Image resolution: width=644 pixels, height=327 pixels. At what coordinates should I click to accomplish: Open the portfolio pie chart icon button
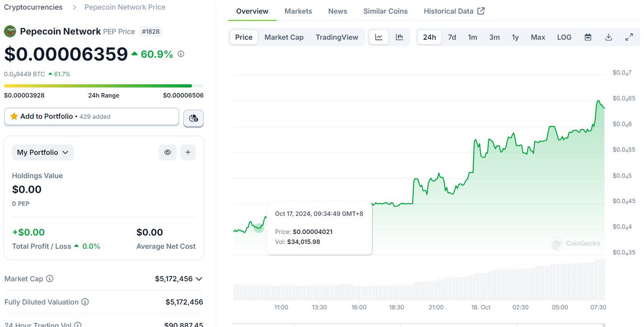[193, 118]
